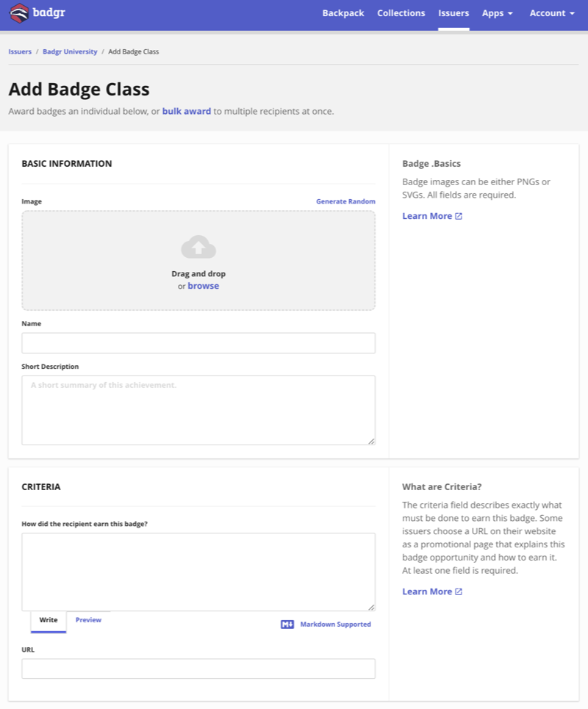Open the Backpack page

(x=343, y=13)
